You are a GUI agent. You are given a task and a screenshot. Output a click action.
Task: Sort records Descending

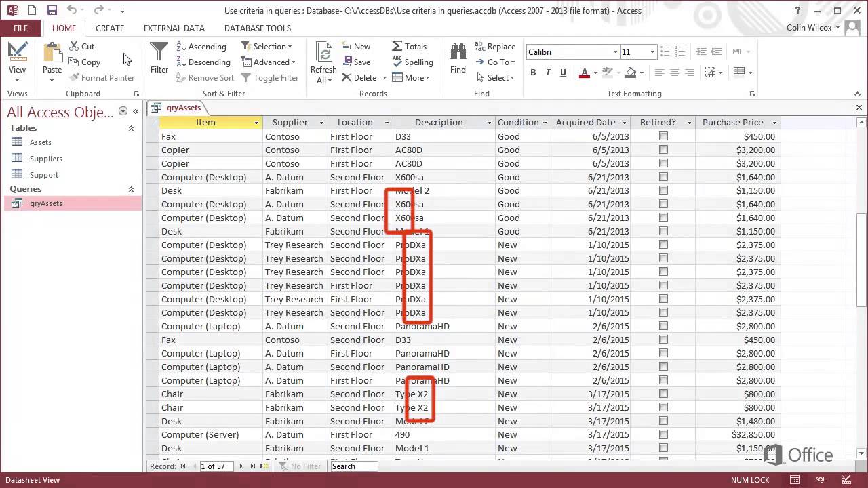click(203, 62)
